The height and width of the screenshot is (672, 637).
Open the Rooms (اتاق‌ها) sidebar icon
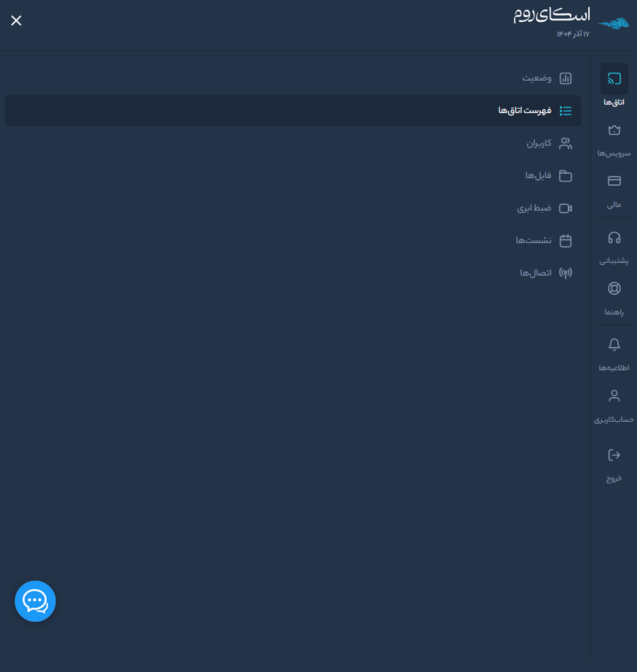[614, 79]
